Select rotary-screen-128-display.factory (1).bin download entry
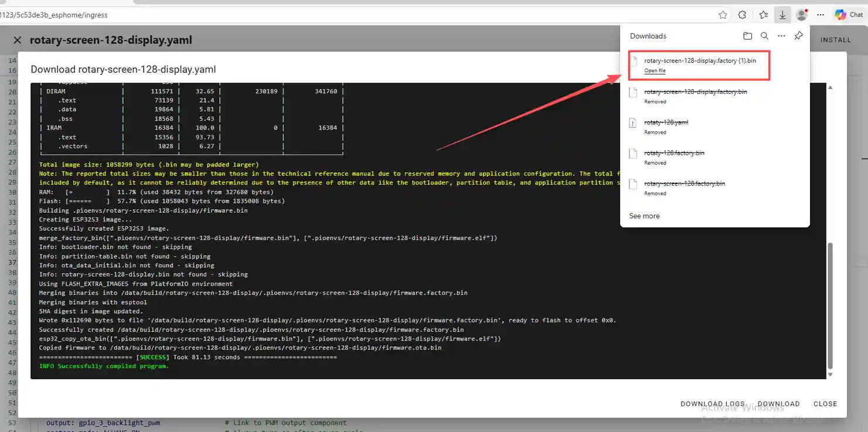This screenshot has width=868, height=432. 700,61
